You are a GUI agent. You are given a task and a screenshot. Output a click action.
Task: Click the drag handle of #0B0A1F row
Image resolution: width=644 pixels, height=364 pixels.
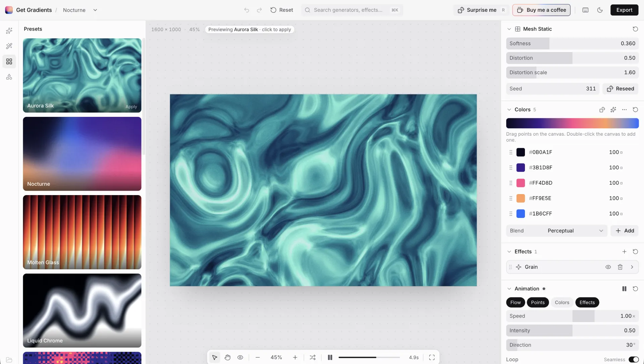(x=511, y=152)
